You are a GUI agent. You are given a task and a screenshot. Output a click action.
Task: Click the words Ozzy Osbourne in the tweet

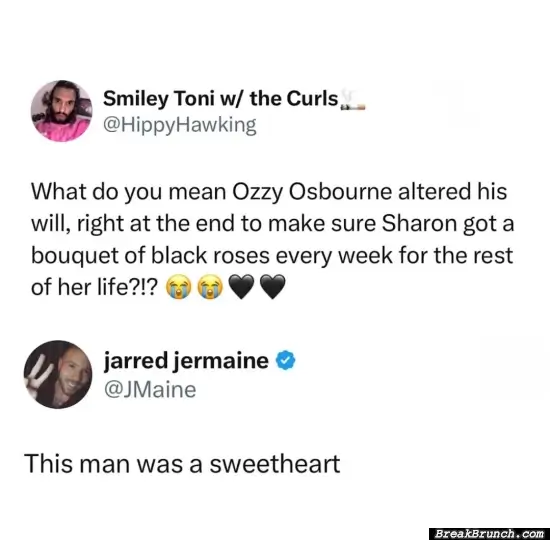(x=312, y=192)
